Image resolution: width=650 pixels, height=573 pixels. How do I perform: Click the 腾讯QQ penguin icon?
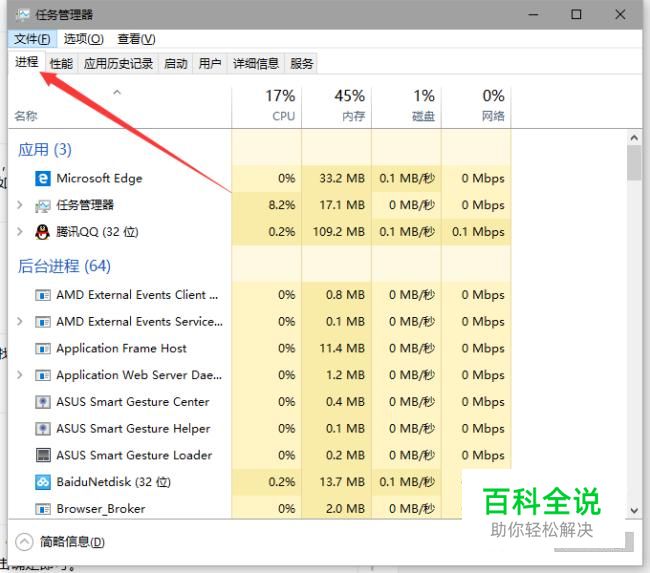point(43,232)
